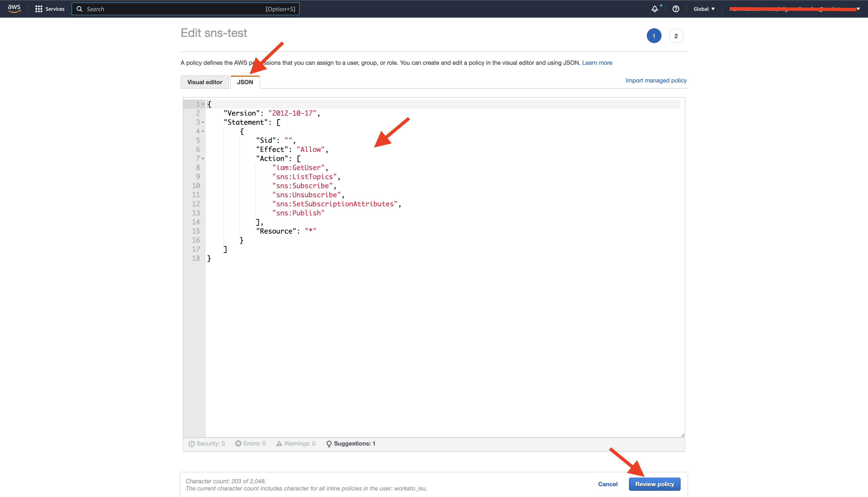Collapse the Statement array fold arrow
Screen dimensions: 868x497
coord(203,122)
